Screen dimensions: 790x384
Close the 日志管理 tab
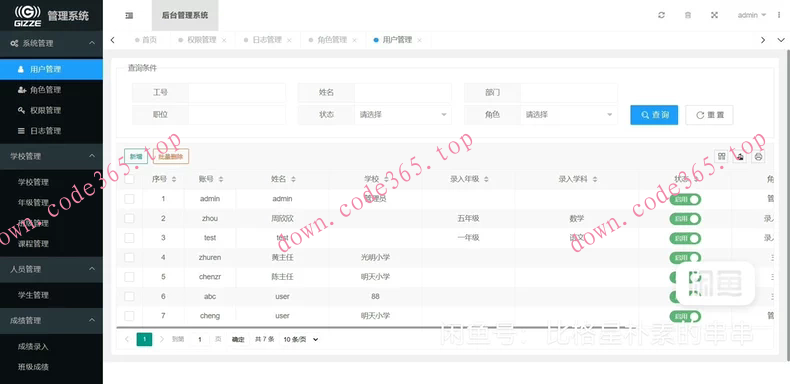point(289,40)
